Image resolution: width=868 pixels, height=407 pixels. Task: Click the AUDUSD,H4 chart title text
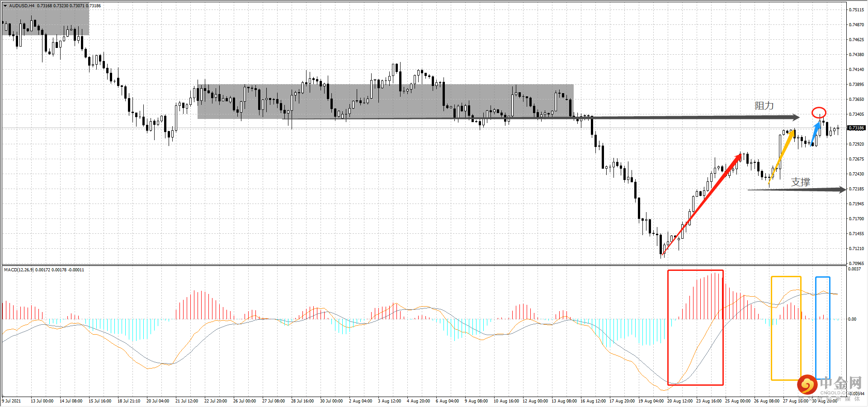22,6
